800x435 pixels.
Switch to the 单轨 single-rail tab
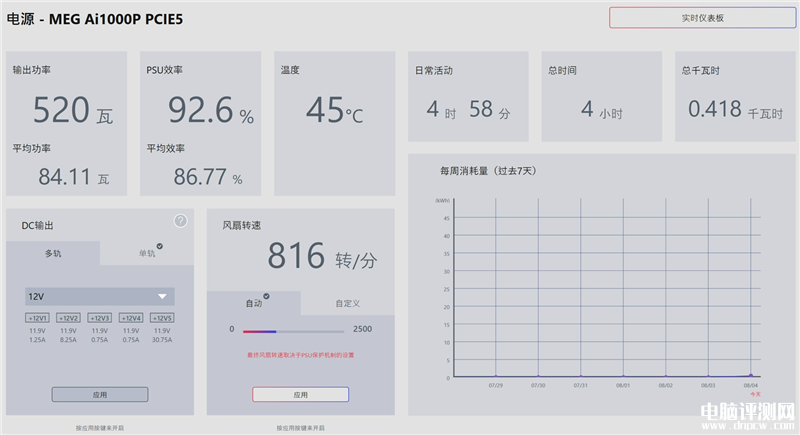pos(147,253)
